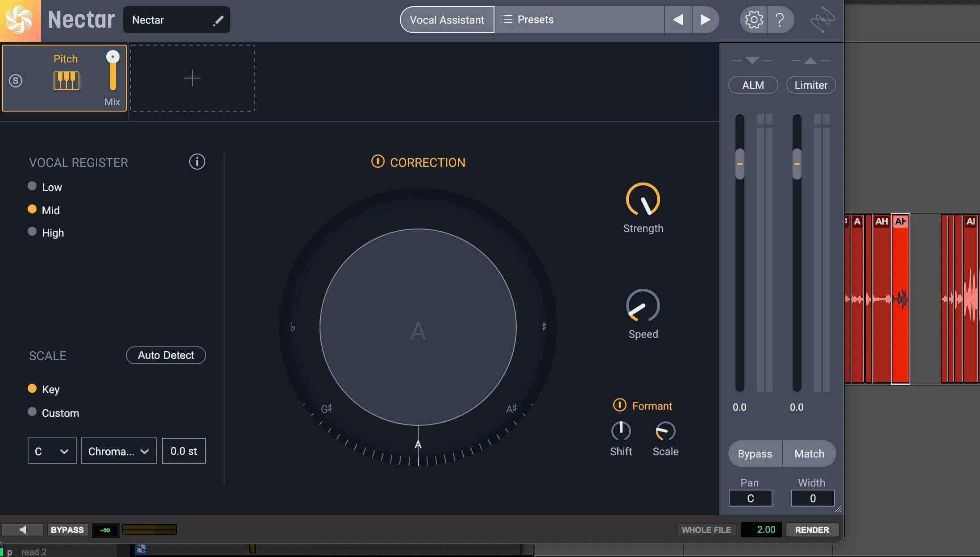Screen dimensions: 980x557
Task: Open the Chromatic scale type dropdown
Action: 119,451
